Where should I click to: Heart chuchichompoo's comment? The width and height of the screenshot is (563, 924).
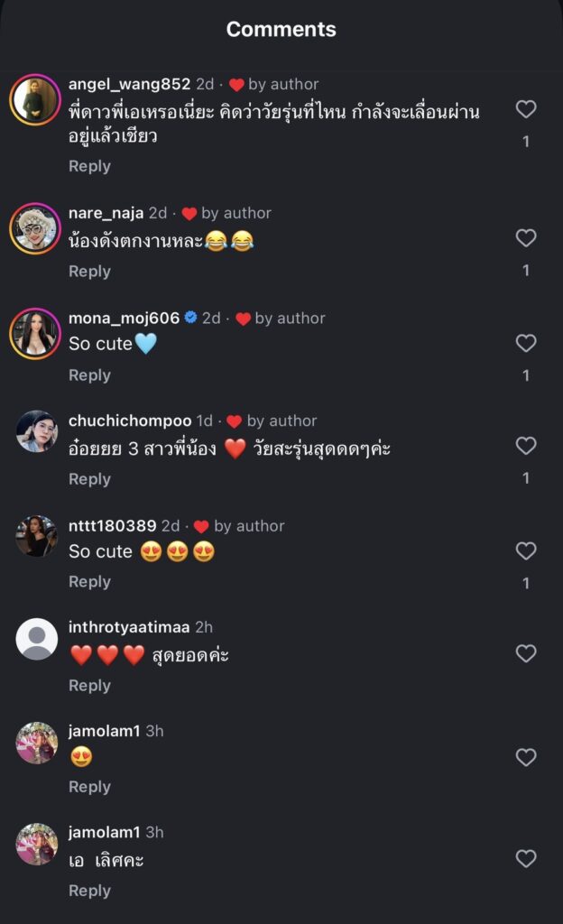526,446
